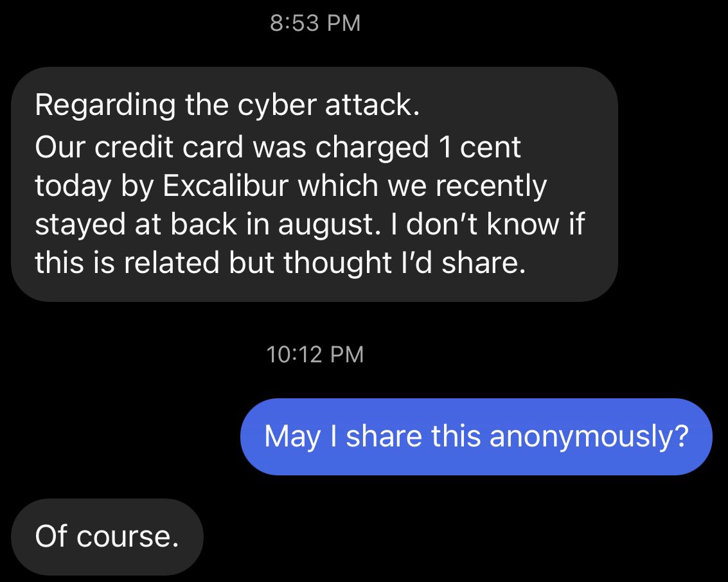Click 'stayed at back' in the message
The image size is (728, 582).
pyautogui.click(x=136, y=225)
